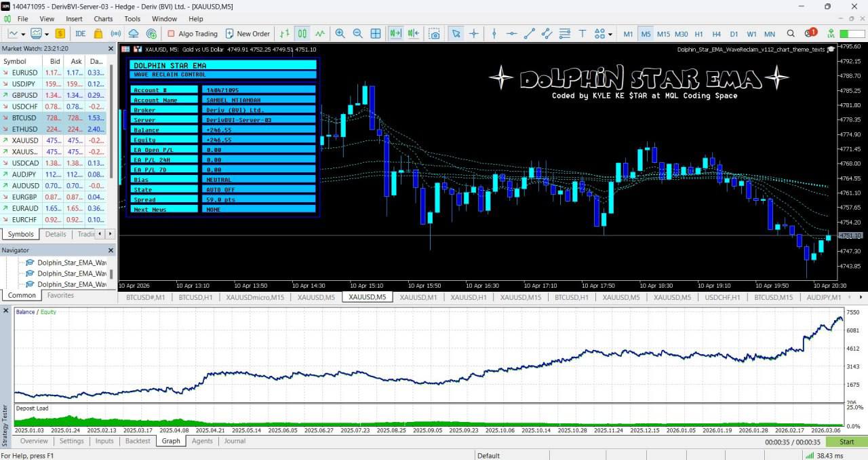Start the strategy tester run

pyautogui.click(x=846, y=442)
